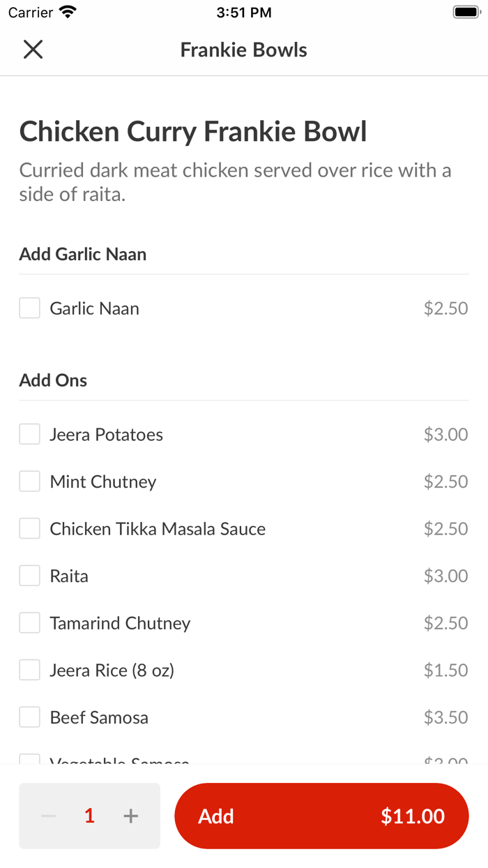Screen dimensions: 488x868
Task: Tap the Carrier label in status bar
Action: point(28,11)
